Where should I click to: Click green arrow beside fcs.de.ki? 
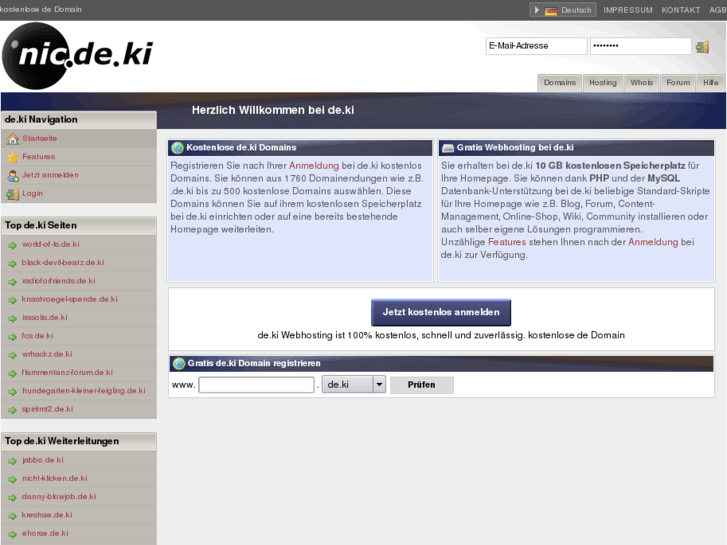tap(13, 337)
